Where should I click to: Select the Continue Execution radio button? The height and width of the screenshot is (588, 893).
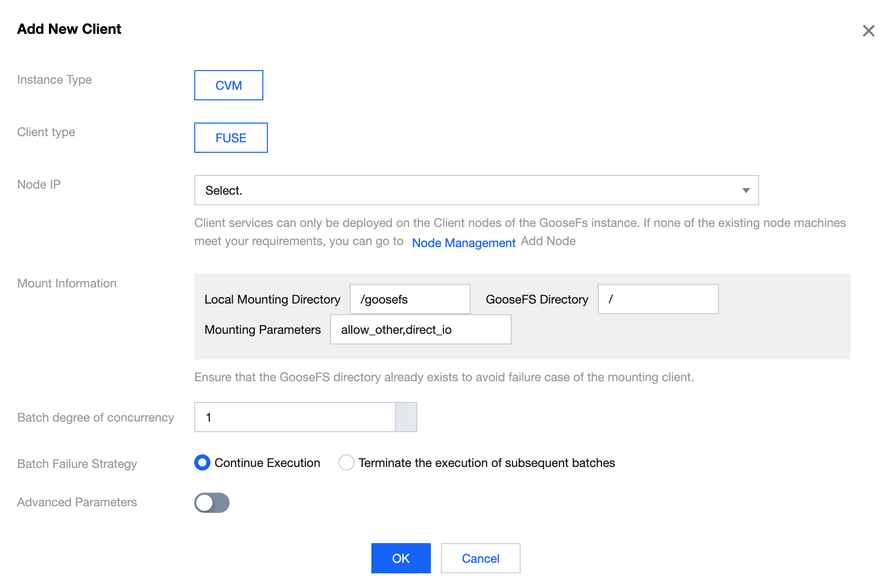tap(202, 462)
